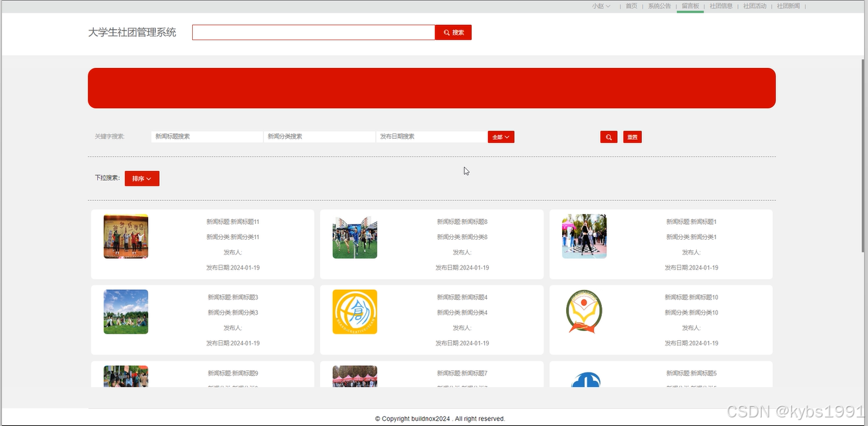Image resolution: width=868 pixels, height=426 pixels.
Task: Open the 社团活动 menu item
Action: pyautogui.click(x=755, y=6)
